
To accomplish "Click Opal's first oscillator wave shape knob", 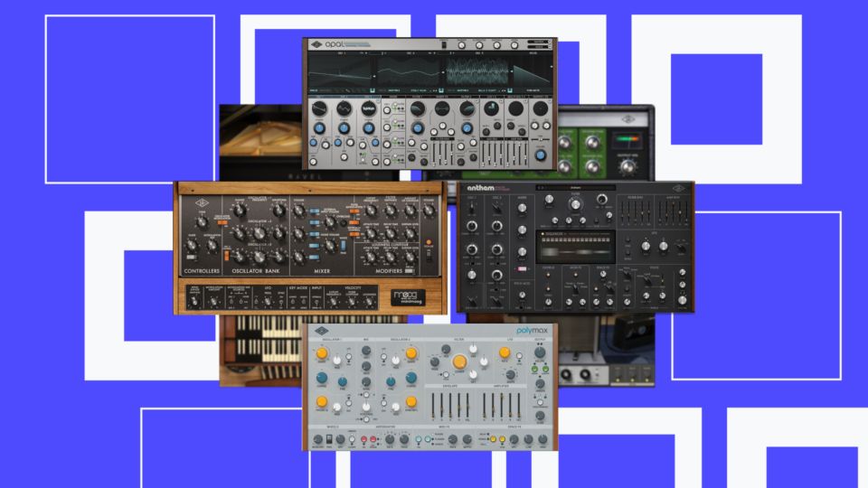I will coord(319,108).
